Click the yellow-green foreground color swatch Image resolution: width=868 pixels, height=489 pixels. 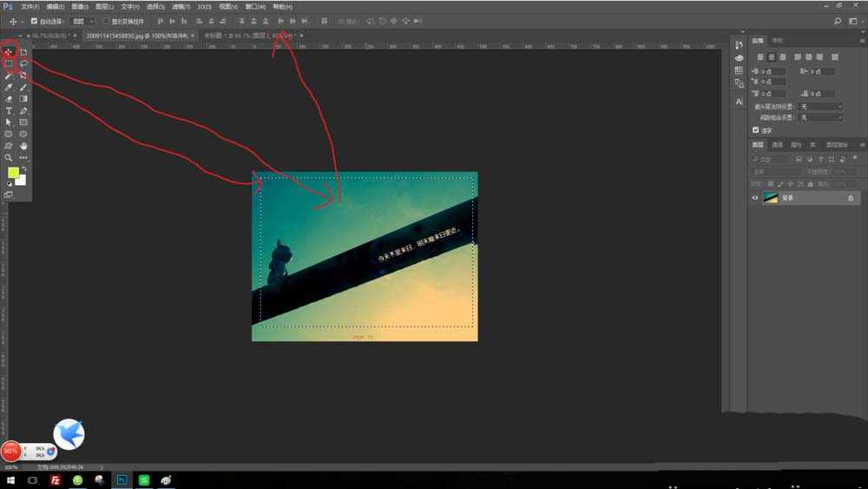(x=13, y=173)
